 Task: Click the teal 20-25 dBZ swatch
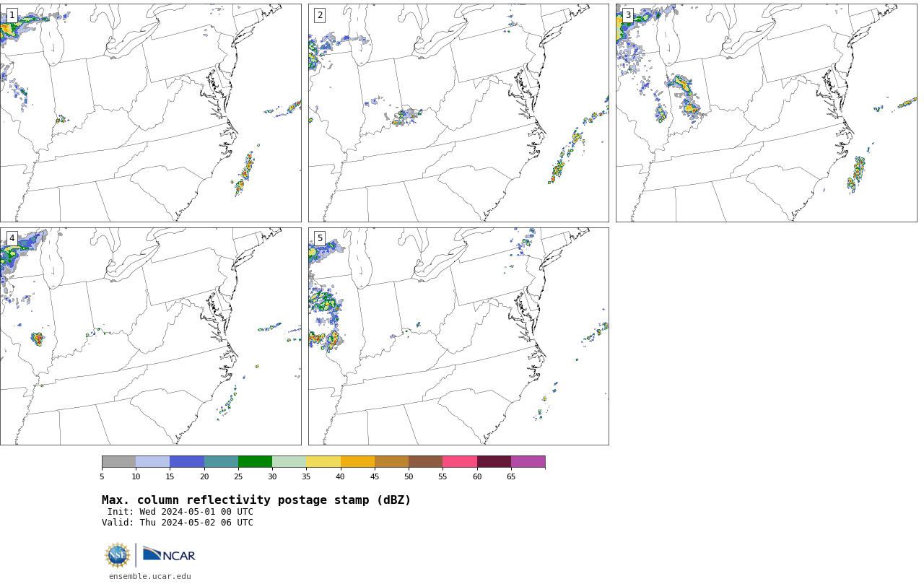[x=221, y=462]
